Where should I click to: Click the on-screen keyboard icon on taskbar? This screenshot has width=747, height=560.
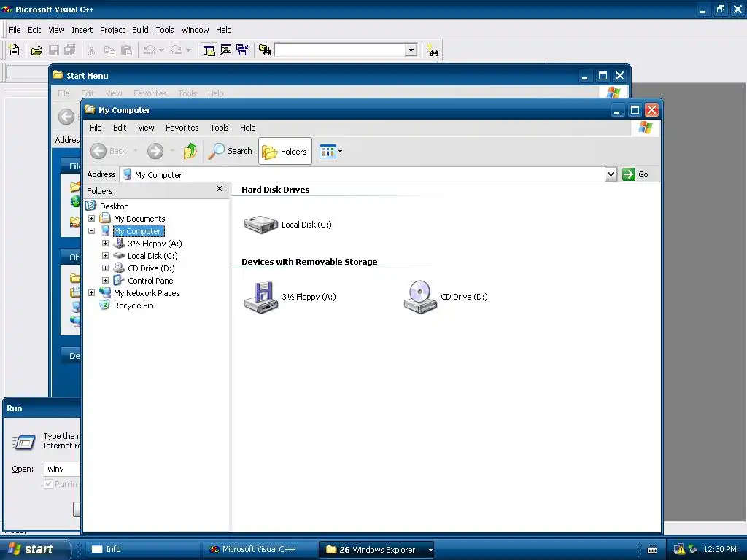(x=652, y=550)
